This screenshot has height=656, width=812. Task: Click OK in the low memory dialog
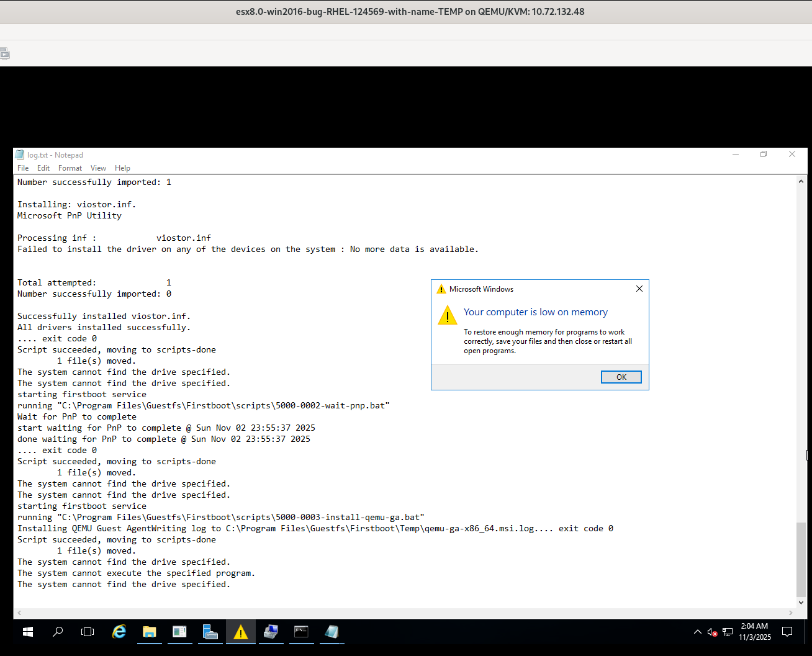[x=621, y=377]
